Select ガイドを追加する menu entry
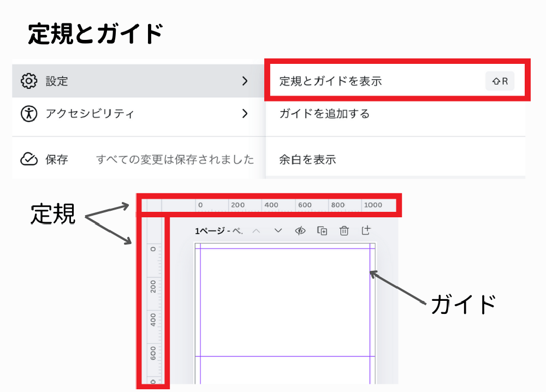This screenshot has height=392, width=546. (324, 114)
